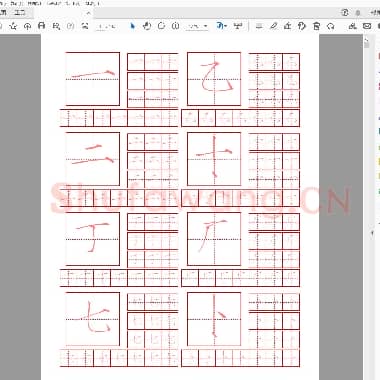Image resolution: width=380 pixels, height=380 pixels.
Task: Click the circled previous page button
Action: [x=71, y=26]
